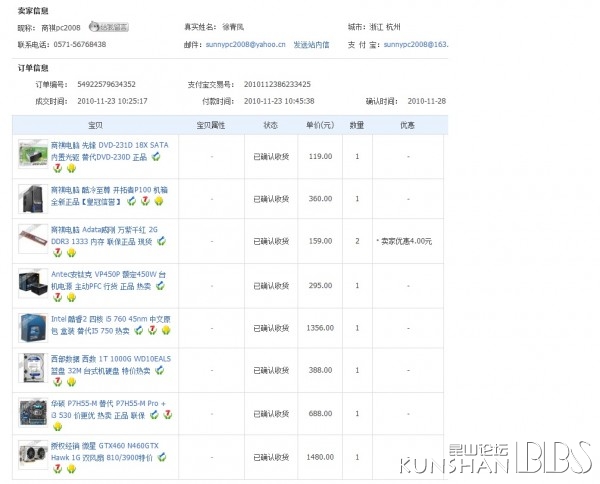This screenshot has width=600, height=484.
Task: Click the 7-day return icon in Adata memory row
Action: (57, 253)
